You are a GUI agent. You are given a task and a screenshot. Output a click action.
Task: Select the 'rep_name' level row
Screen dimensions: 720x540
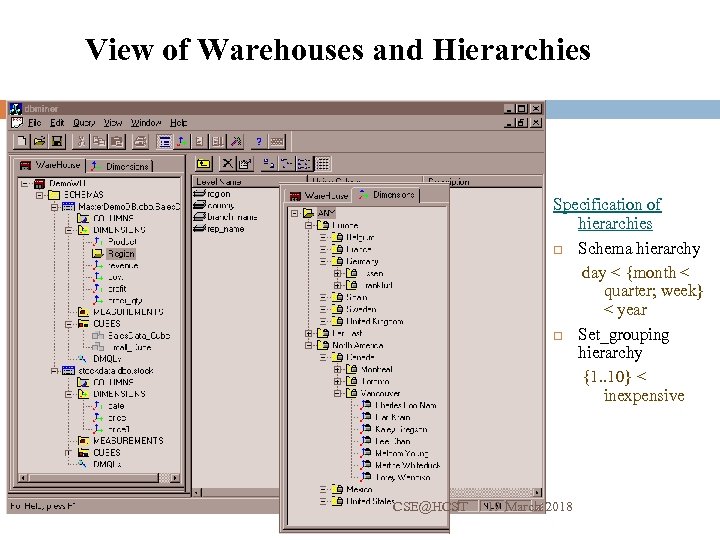click(x=225, y=229)
